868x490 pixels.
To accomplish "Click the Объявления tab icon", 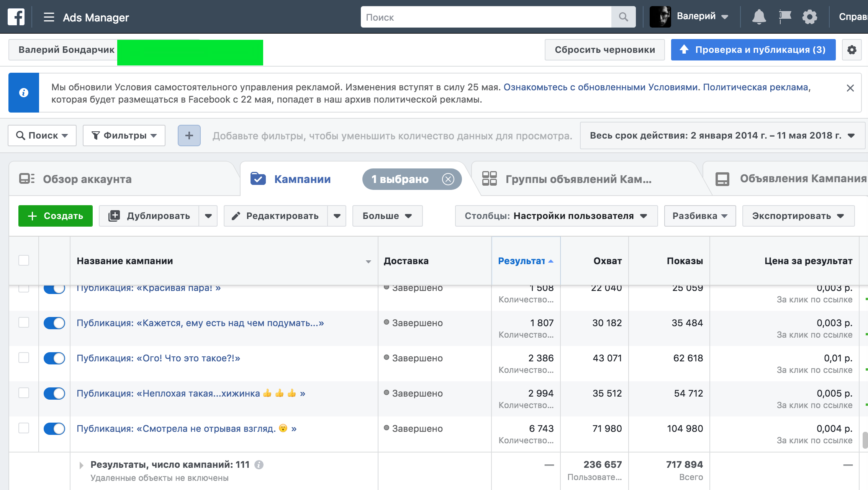I will (x=722, y=179).
